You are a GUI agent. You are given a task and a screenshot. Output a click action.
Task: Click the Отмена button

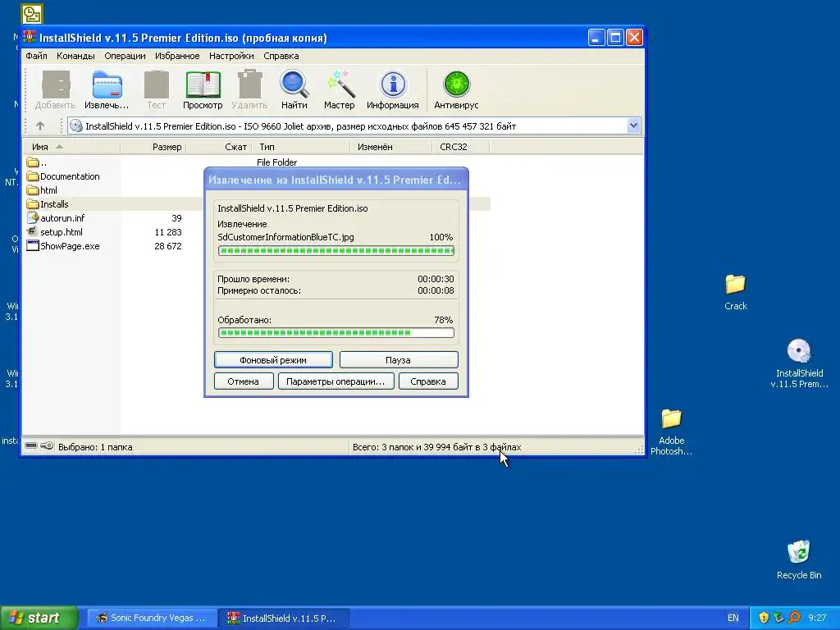pyautogui.click(x=243, y=381)
